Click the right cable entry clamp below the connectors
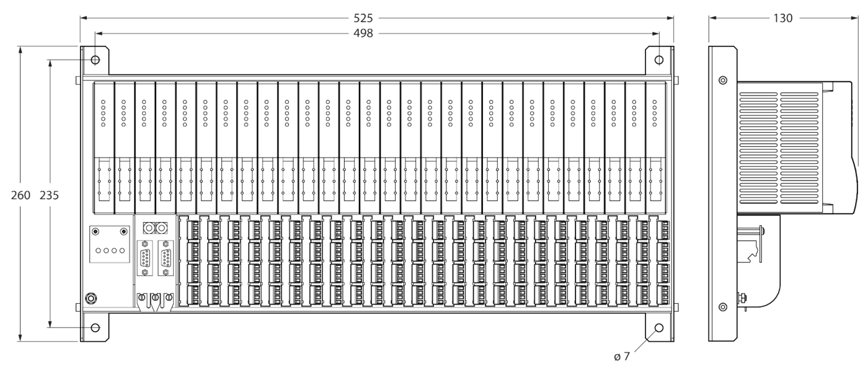 point(169,297)
